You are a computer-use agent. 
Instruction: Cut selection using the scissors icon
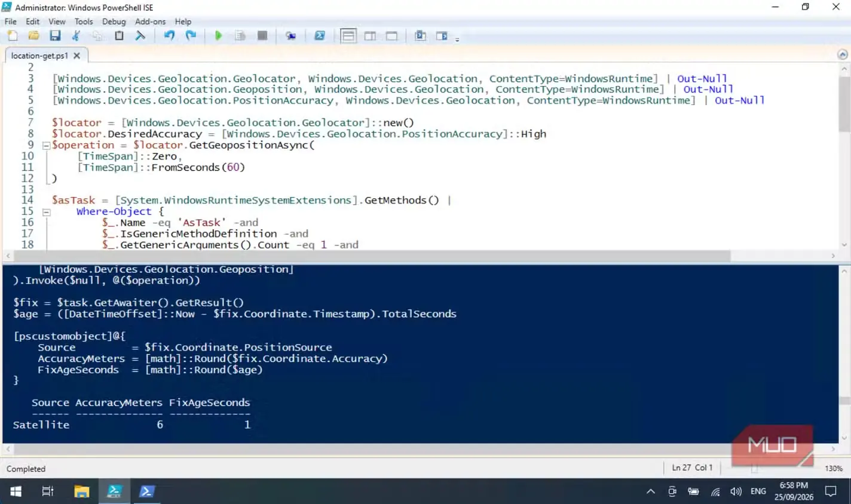(x=76, y=36)
